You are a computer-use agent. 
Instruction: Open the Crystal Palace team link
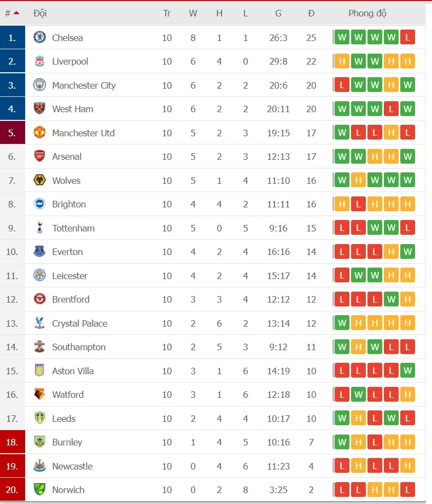click(80, 323)
